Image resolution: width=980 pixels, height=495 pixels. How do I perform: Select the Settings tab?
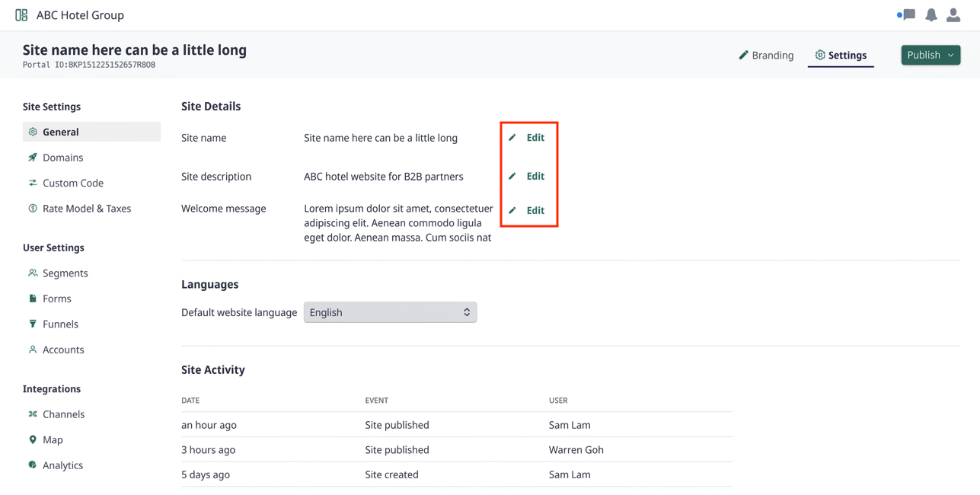click(x=841, y=55)
